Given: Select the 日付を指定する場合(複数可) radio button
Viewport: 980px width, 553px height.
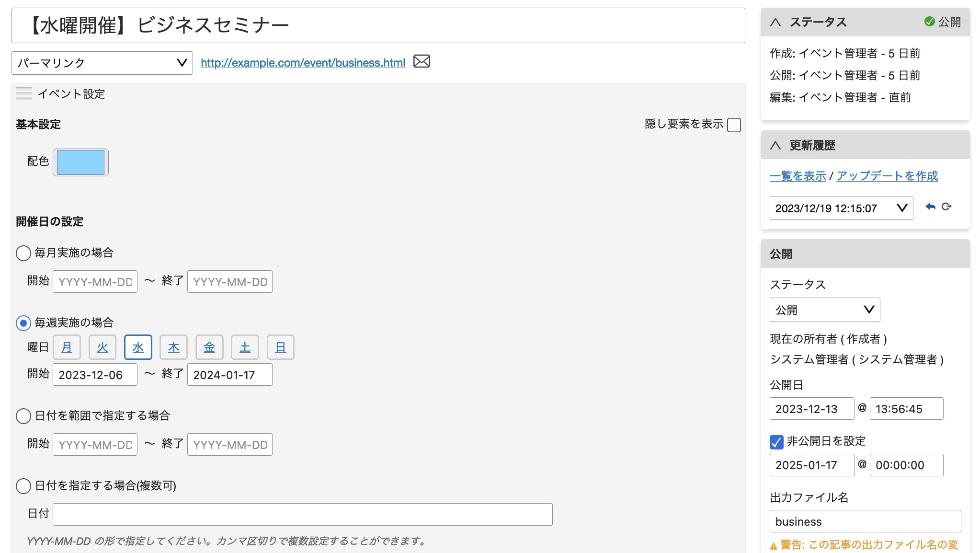Looking at the screenshot, I should [x=23, y=486].
